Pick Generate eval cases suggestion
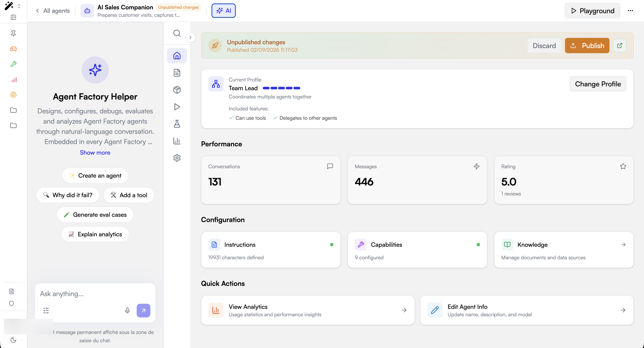The image size is (644, 348). (x=95, y=214)
